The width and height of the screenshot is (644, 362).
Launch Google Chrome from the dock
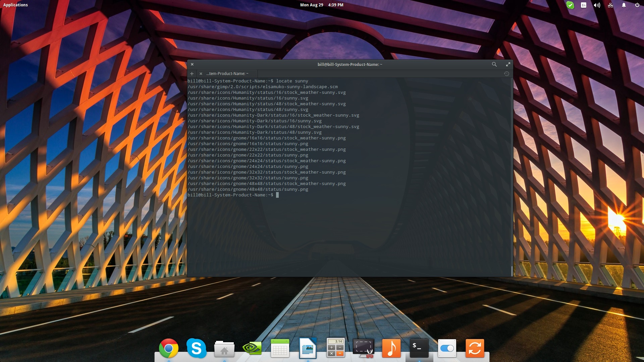[169, 349]
